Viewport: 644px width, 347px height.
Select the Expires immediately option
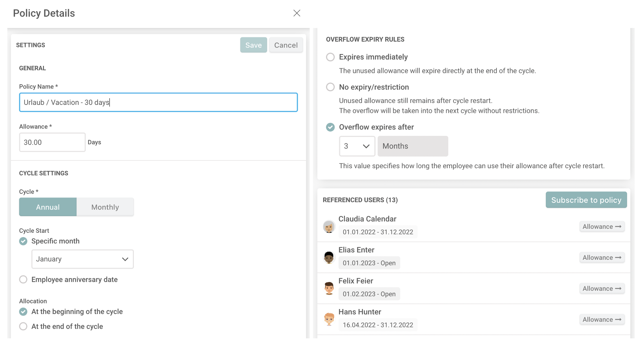click(x=330, y=57)
